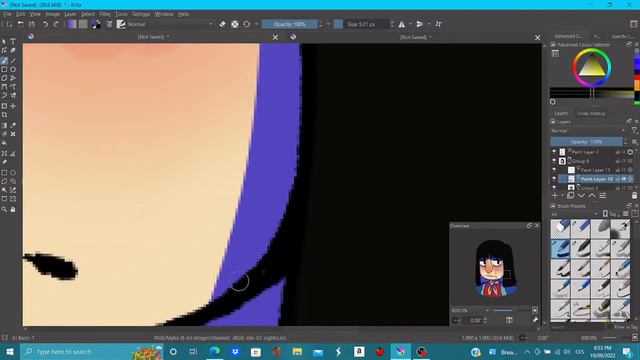Open the add-layer dropdown arrow
The height and width of the screenshot is (360, 640).
pyautogui.click(x=562, y=196)
